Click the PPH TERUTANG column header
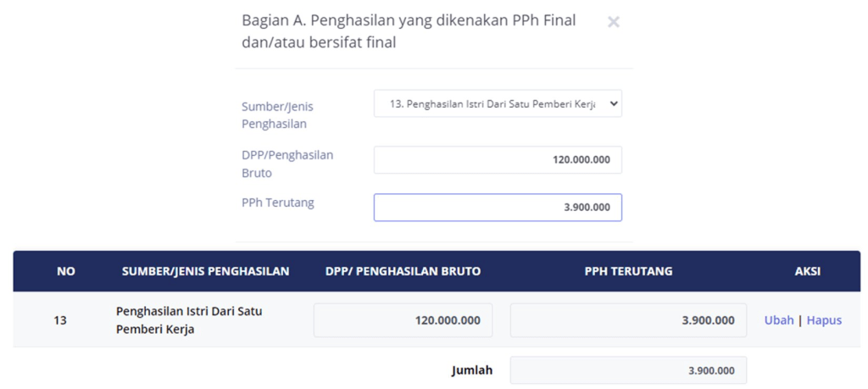Viewport: 868px width, 389px height. click(628, 271)
